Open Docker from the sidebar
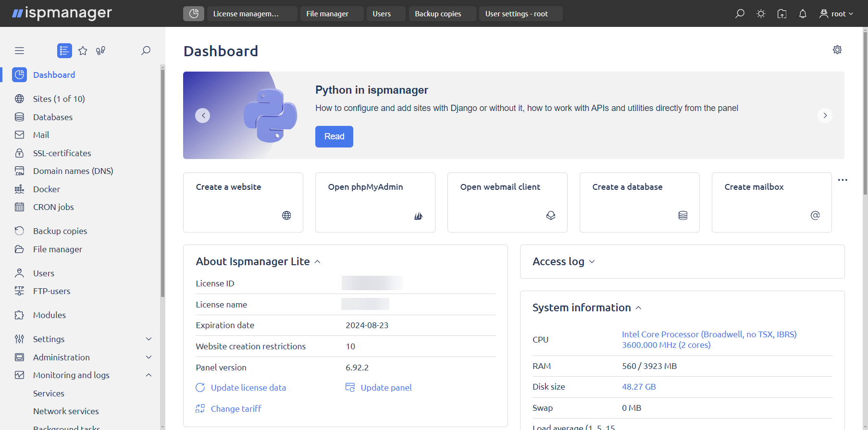The height and width of the screenshot is (430, 868). pyautogui.click(x=47, y=189)
